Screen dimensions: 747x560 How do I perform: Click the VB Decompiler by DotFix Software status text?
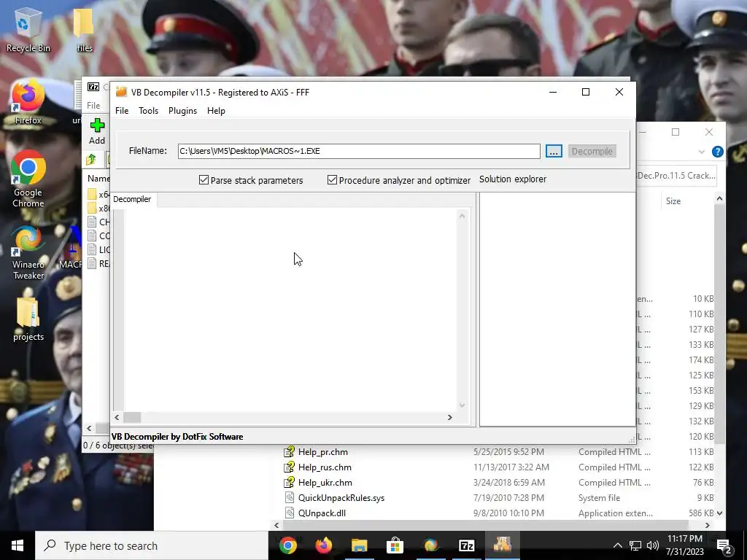(x=177, y=436)
